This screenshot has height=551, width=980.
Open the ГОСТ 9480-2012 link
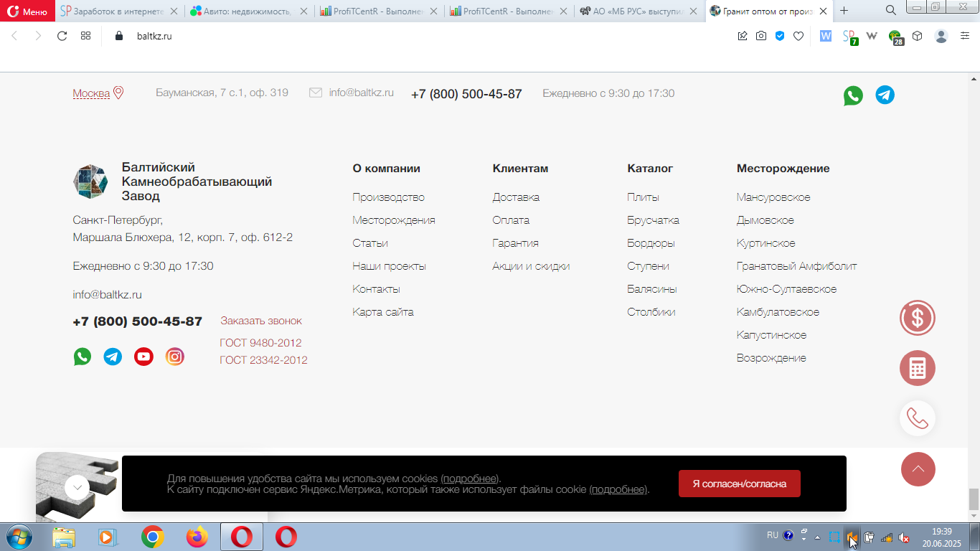[x=260, y=343]
